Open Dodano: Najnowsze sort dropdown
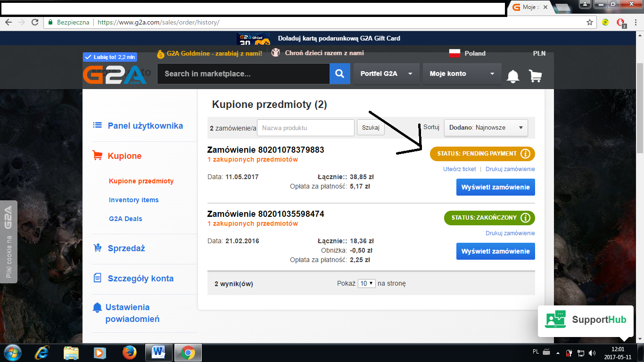Screen dimensions: 644x362 coord(486,127)
